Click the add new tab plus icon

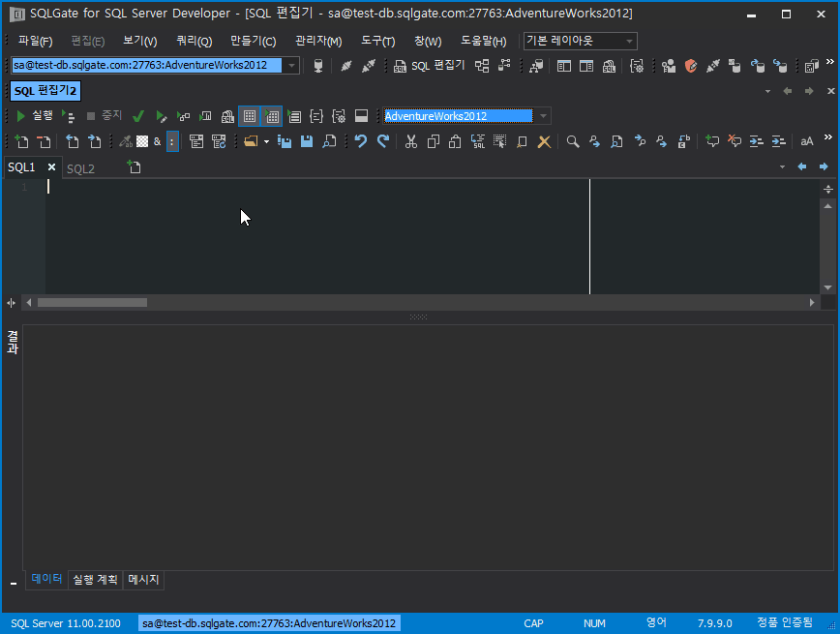click(21, 141)
